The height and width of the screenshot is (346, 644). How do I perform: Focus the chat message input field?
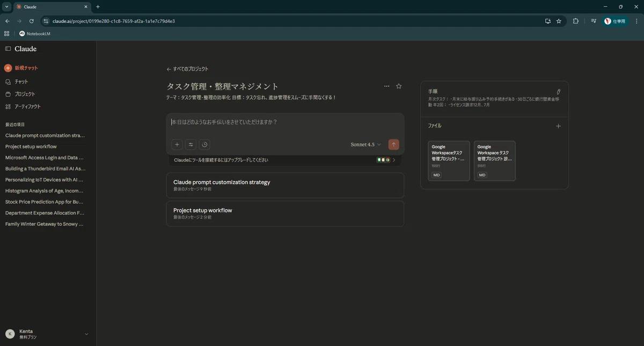[285, 122]
